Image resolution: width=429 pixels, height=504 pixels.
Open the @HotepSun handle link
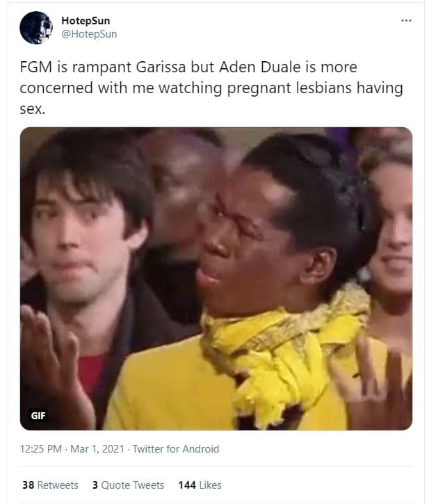89,34
